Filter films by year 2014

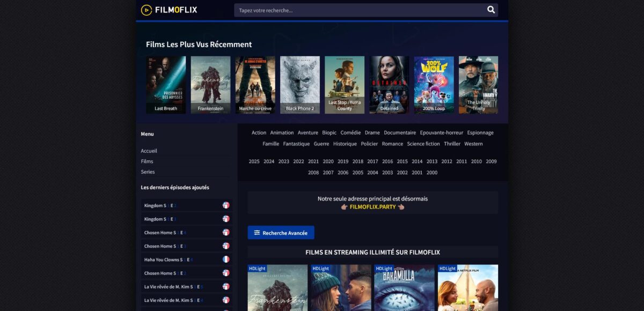click(x=417, y=161)
